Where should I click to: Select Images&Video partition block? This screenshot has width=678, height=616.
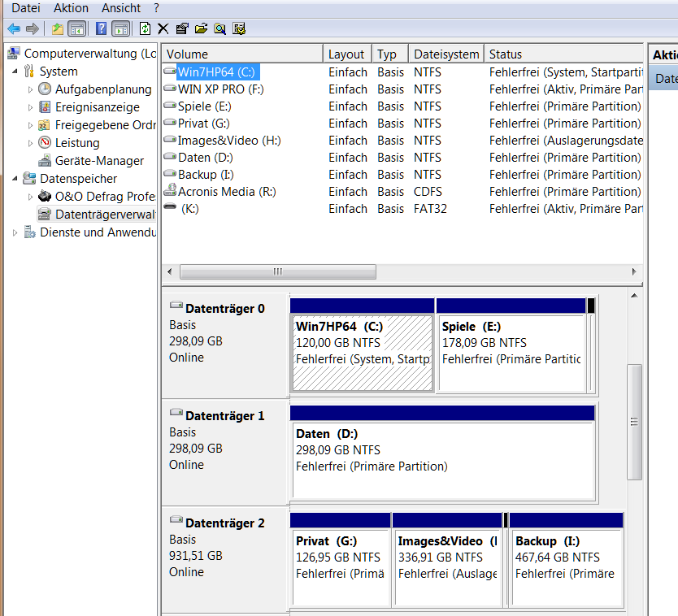pos(448,566)
